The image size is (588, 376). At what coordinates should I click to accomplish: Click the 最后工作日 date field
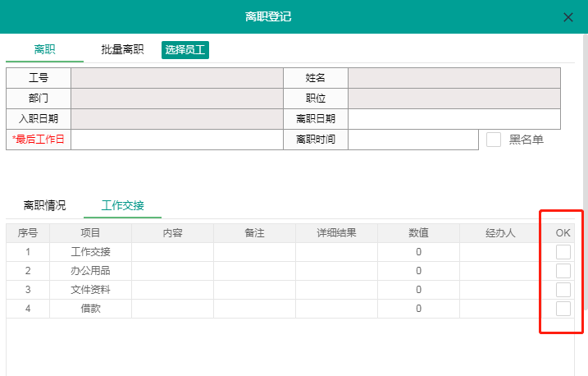176,140
